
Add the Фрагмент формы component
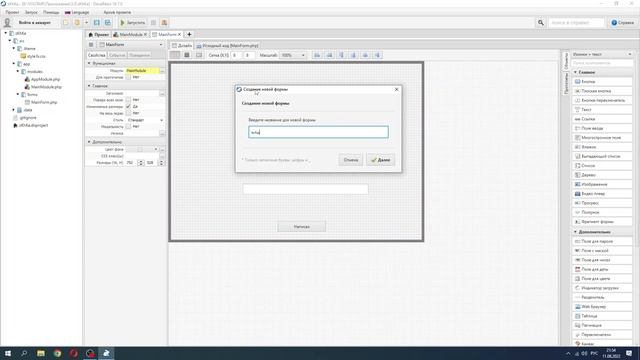[x=602, y=222]
